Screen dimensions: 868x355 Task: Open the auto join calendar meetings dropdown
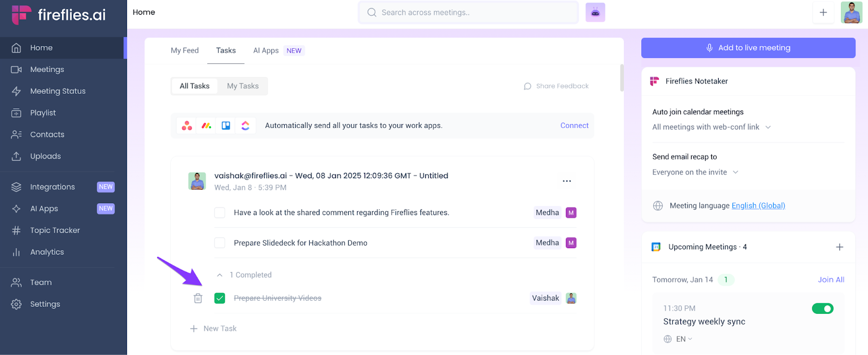tap(711, 127)
